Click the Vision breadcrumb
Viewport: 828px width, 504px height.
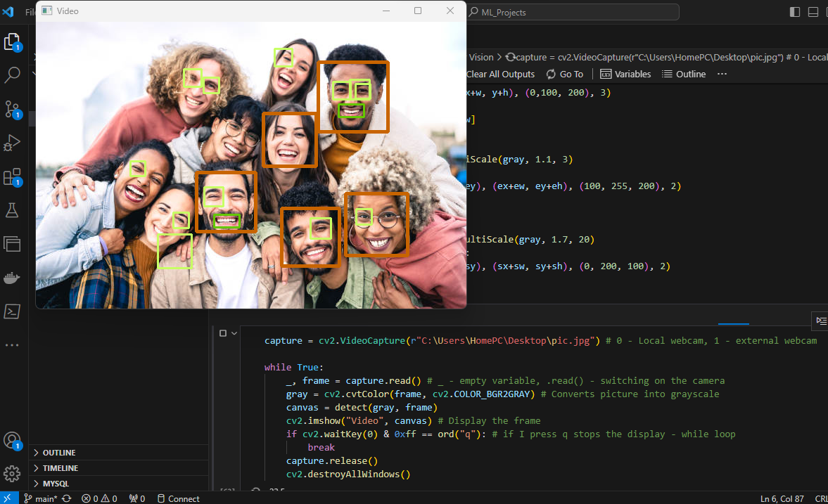(481, 57)
